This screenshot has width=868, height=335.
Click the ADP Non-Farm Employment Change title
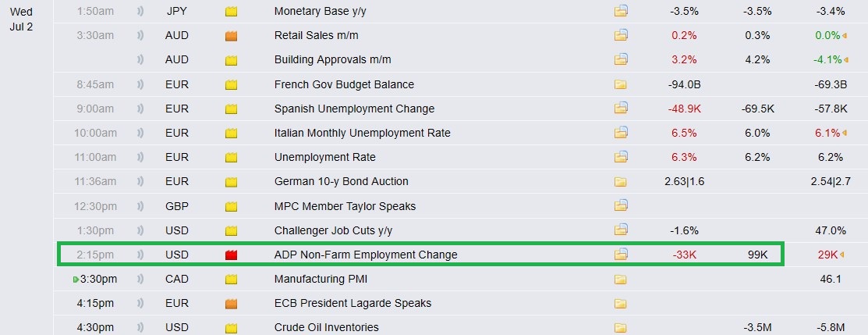point(366,255)
